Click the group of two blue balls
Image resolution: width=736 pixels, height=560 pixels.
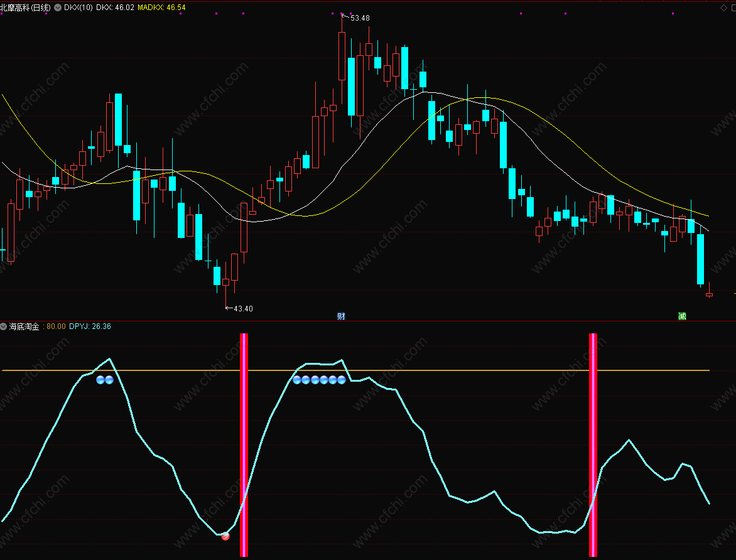coord(105,380)
